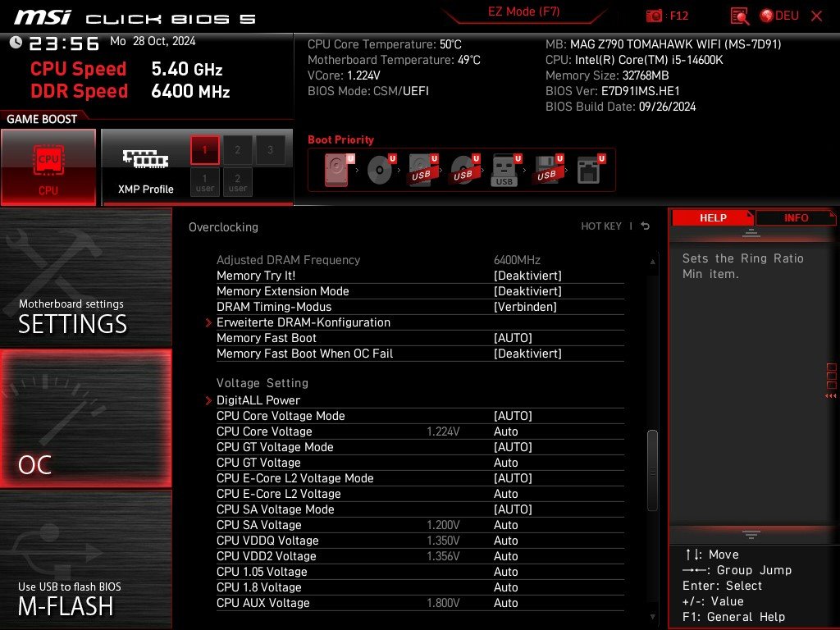Enable XMP Profile 3
The image size is (840, 630).
[x=270, y=150]
